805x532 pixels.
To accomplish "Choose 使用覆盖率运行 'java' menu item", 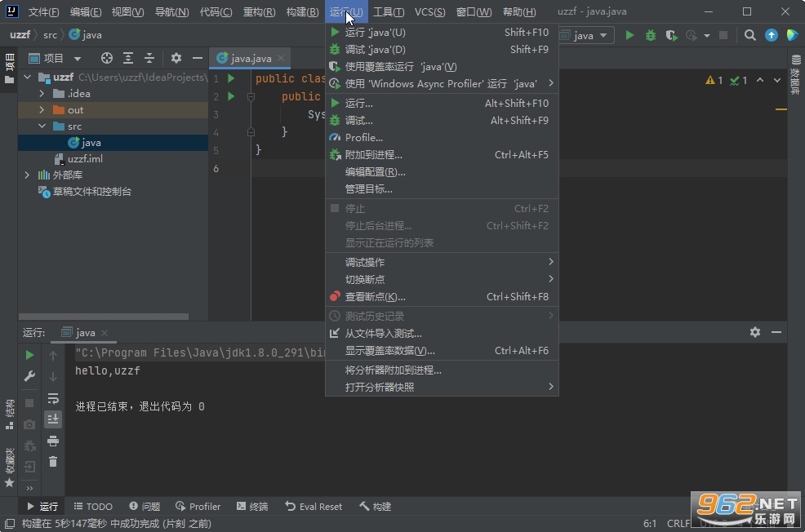I will coord(442,67).
